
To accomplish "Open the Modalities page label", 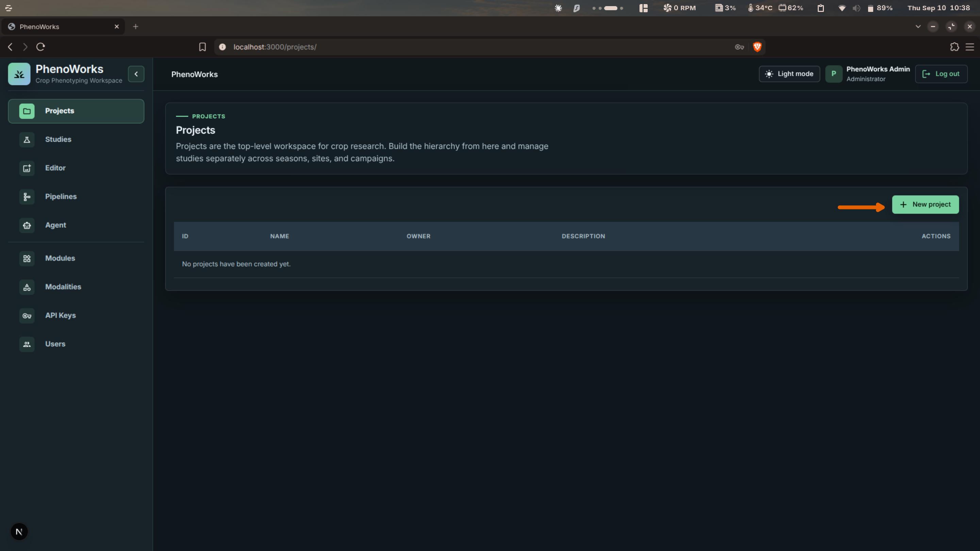I will (x=63, y=287).
